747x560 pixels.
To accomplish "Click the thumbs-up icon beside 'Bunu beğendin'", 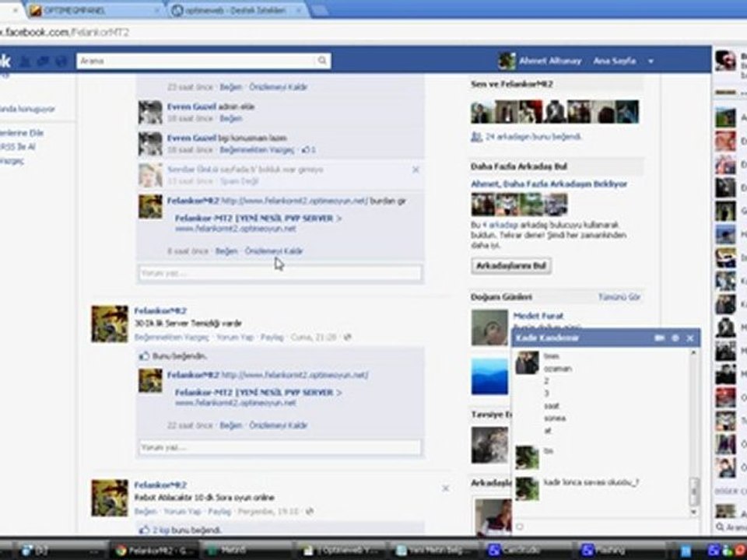I will coord(145,355).
